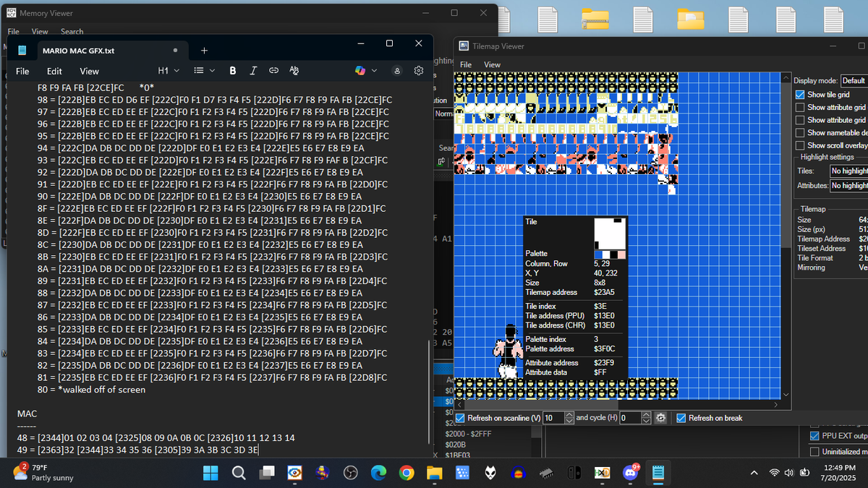This screenshot has height=488, width=868.
Task: Open Tilemap Viewer's File menu
Action: click(x=466, y=64)
